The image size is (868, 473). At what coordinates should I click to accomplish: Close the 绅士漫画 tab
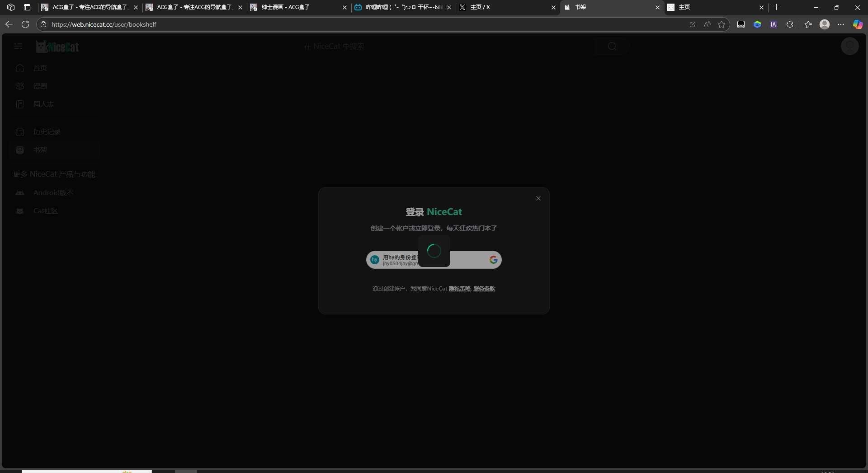tap(344, 7)
